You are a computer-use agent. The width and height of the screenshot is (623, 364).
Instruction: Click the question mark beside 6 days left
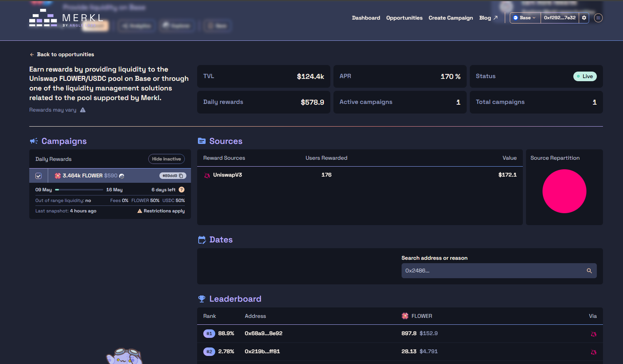pyautogui.click(x=182, y=190)
